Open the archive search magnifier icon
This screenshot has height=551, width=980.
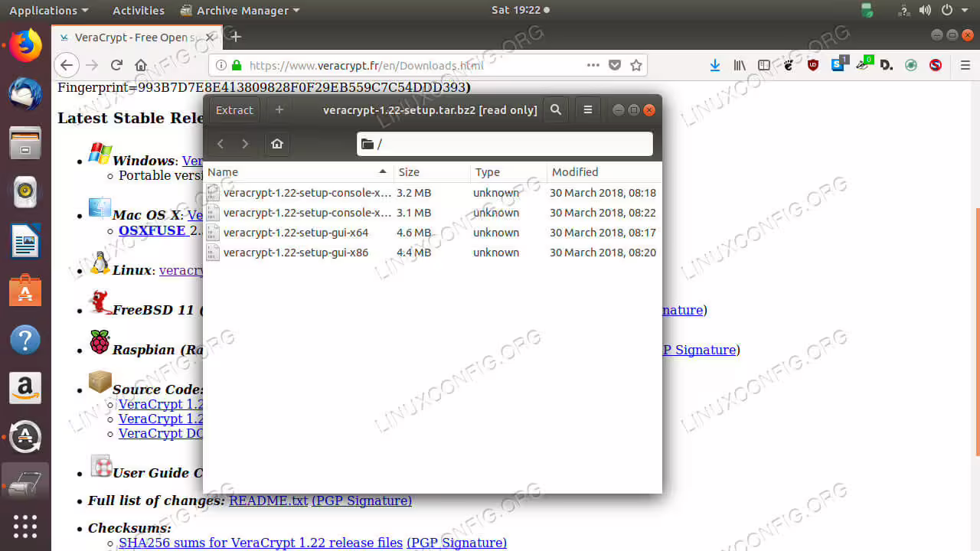pyautogui.click(x=556, y=110)
